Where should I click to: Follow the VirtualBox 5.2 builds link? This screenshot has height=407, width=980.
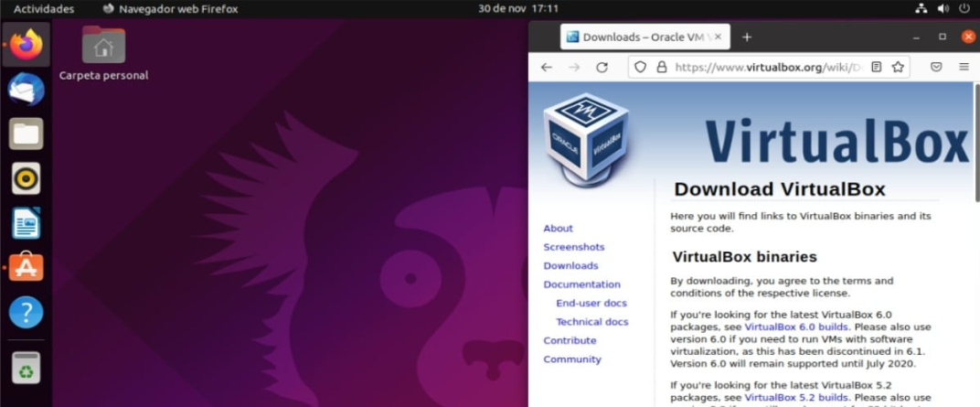pos(796,398)
